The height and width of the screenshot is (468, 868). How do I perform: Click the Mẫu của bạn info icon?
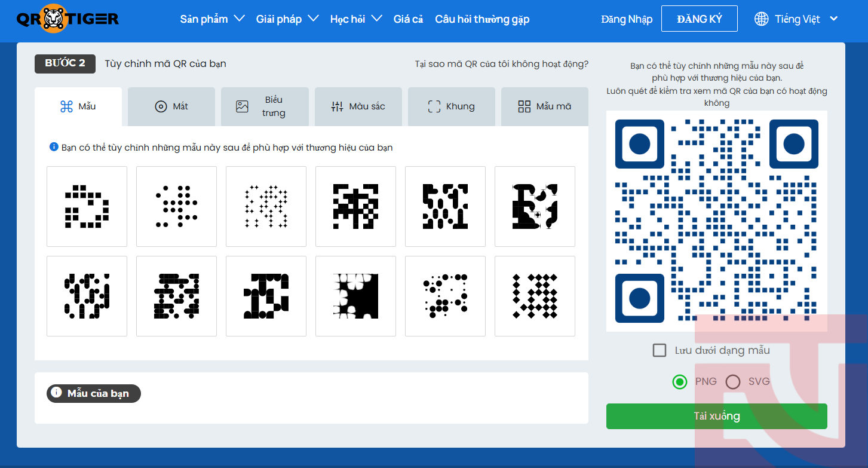(56, 393)
